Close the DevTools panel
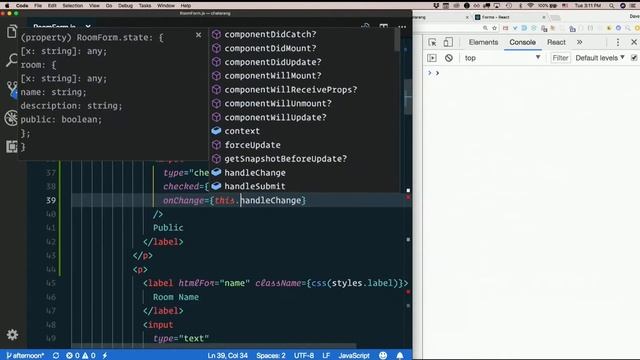 click(634, 42)
